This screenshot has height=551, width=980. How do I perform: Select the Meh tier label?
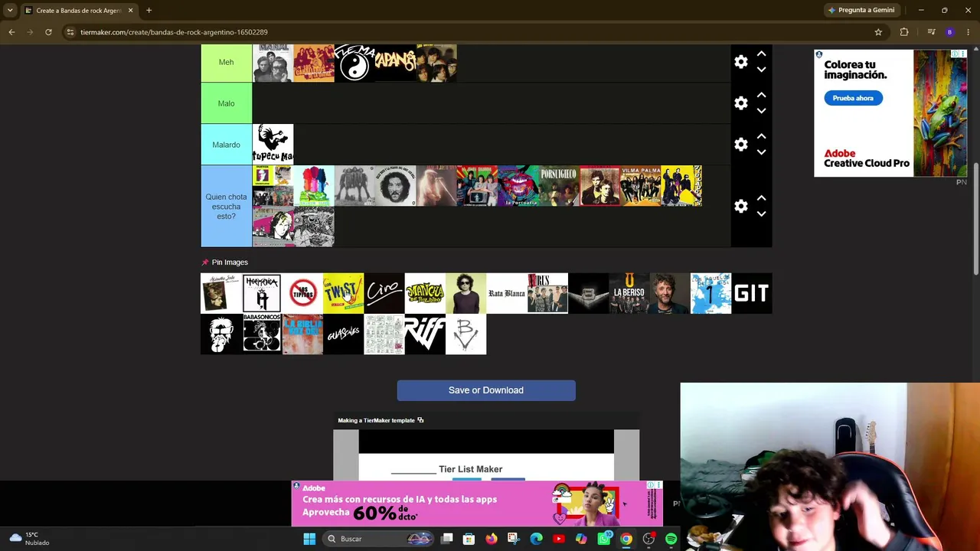pyautogui.click(x=226, y=62)
